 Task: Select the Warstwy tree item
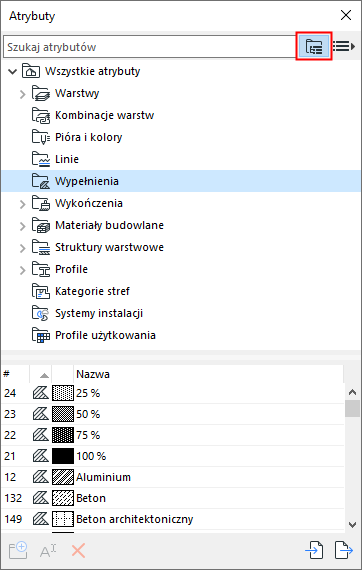click(x=77, y=93)
